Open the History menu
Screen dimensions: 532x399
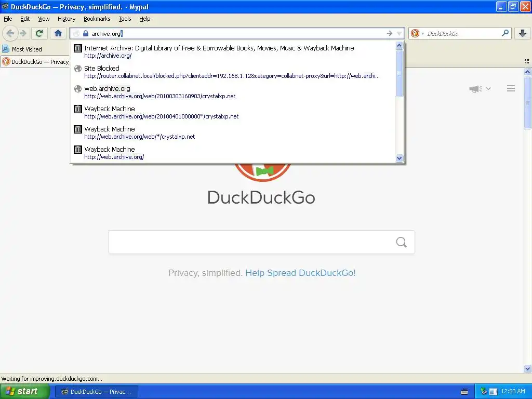click(66, 19)
